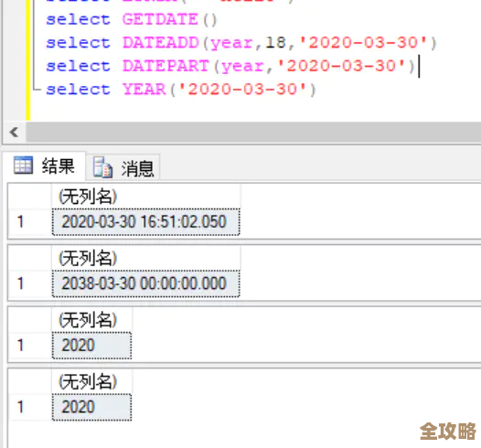Viewport: 481px width, 448px height.
Task: Click the messages document icon beside 消息
Action: tap(102, 167)
